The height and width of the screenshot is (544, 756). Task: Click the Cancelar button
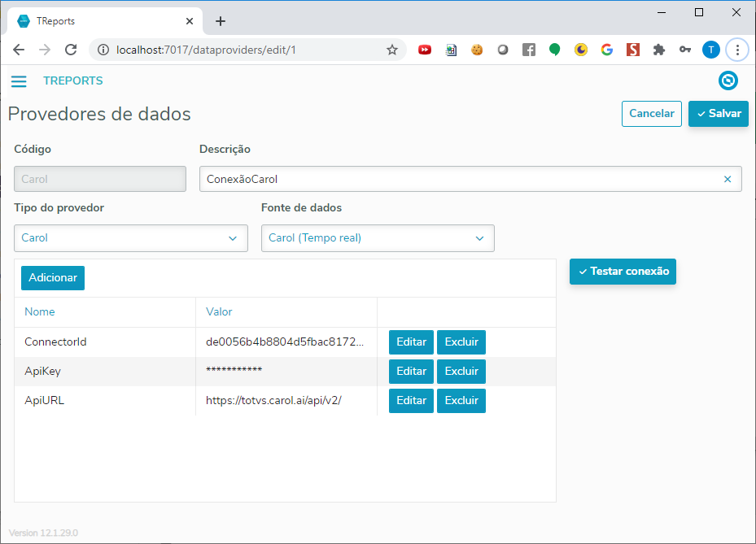click(651, 114)
